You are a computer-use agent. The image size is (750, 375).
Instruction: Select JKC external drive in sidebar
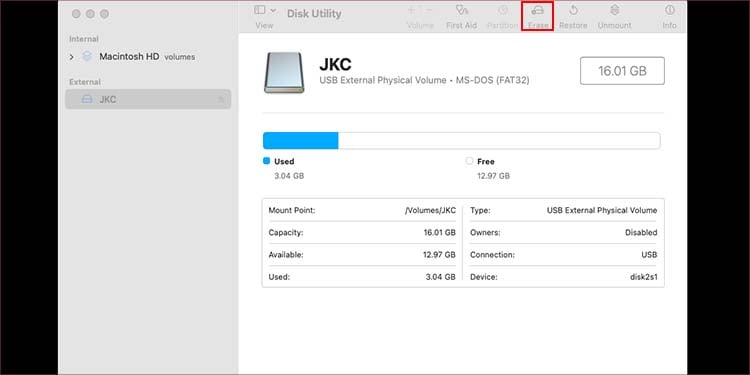click(x=148, y=99)
